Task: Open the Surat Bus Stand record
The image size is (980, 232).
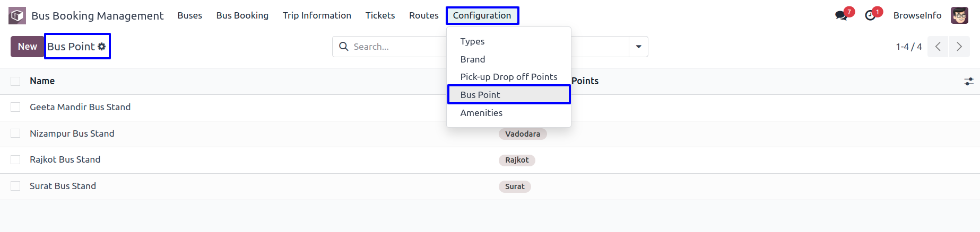Action: coord(63,186)
